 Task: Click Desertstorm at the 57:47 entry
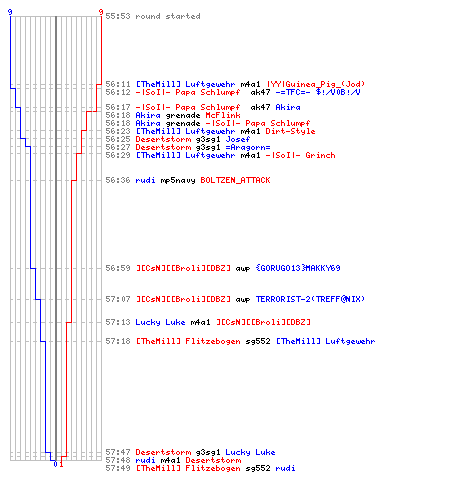163,452
